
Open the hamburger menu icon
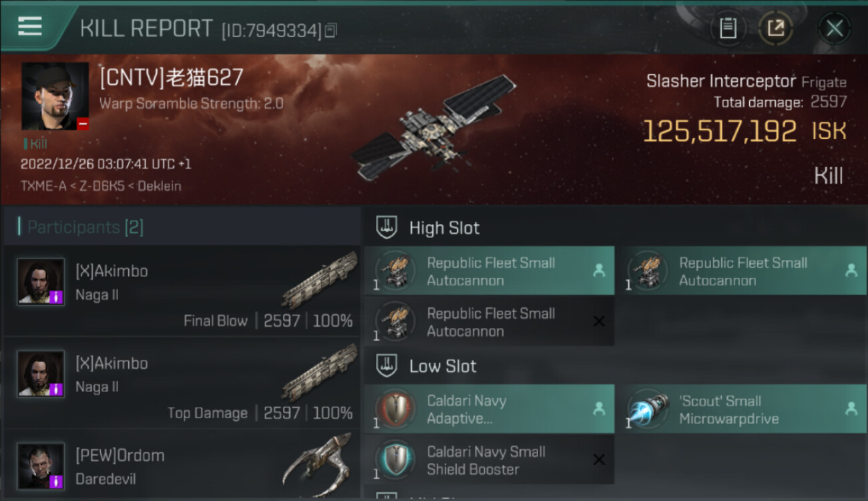pyautogui.click(x=29, y=26)
